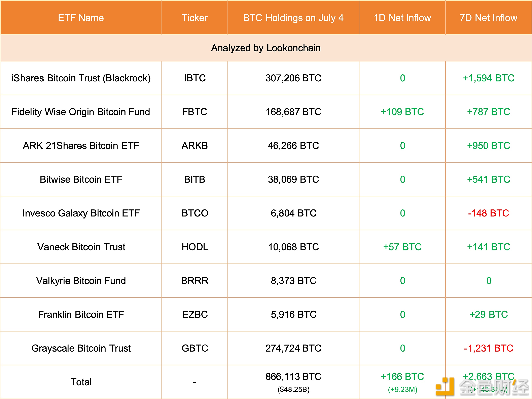The width and height of the screenshot is (532, 399).
Task: Select the red -1,231 BTC value
Action: (x=489, y=348)
